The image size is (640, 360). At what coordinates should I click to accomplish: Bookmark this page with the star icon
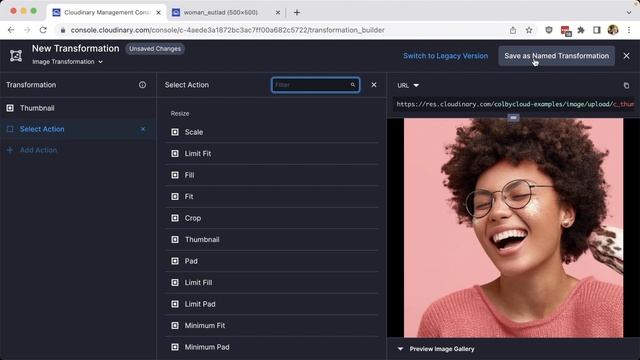(529, 30)
